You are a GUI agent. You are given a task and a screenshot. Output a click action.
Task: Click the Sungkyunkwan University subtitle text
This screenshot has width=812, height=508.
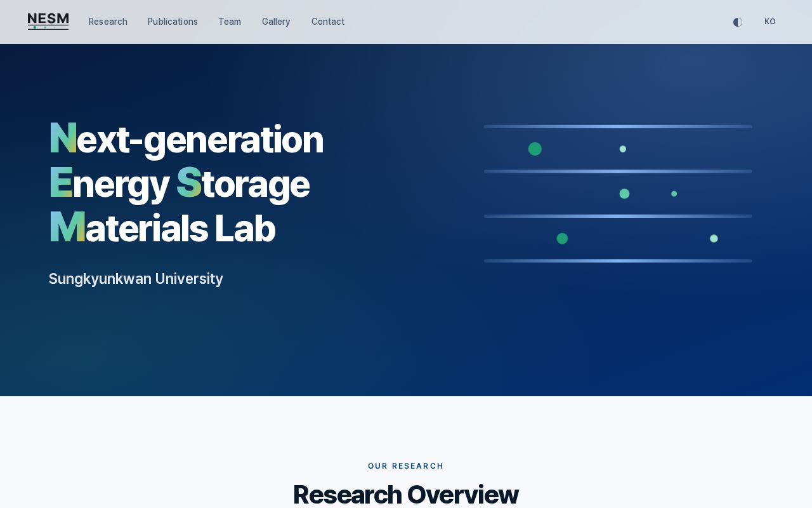point(136,279)
